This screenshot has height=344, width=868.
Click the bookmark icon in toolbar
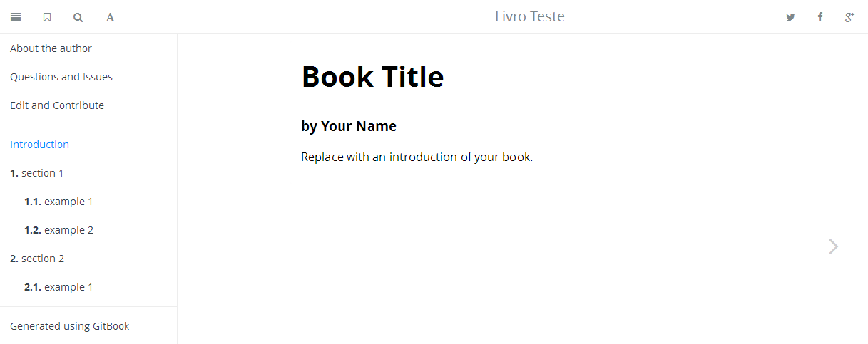(47, 17)
